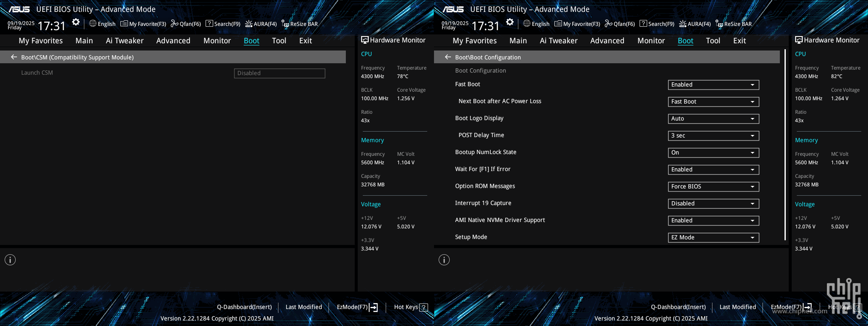Open AURA(F4) lighting in right screen

click(x=695, y=24)
